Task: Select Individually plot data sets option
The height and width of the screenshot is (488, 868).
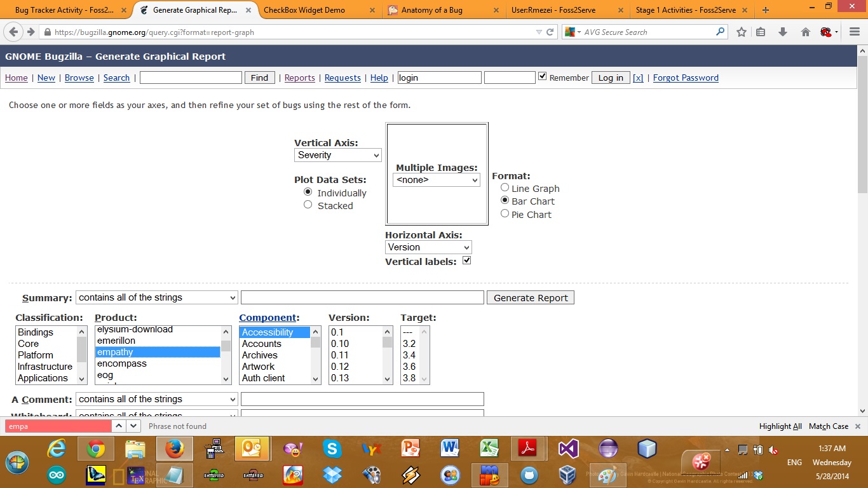Action: point(308,192)
